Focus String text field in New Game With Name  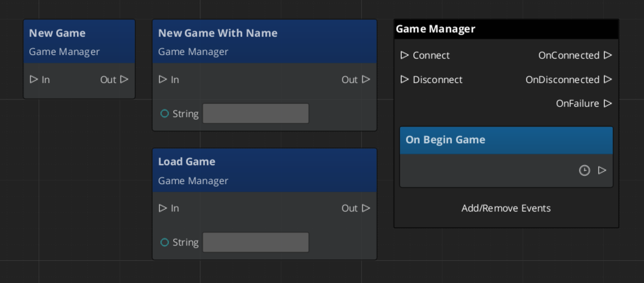256,114
